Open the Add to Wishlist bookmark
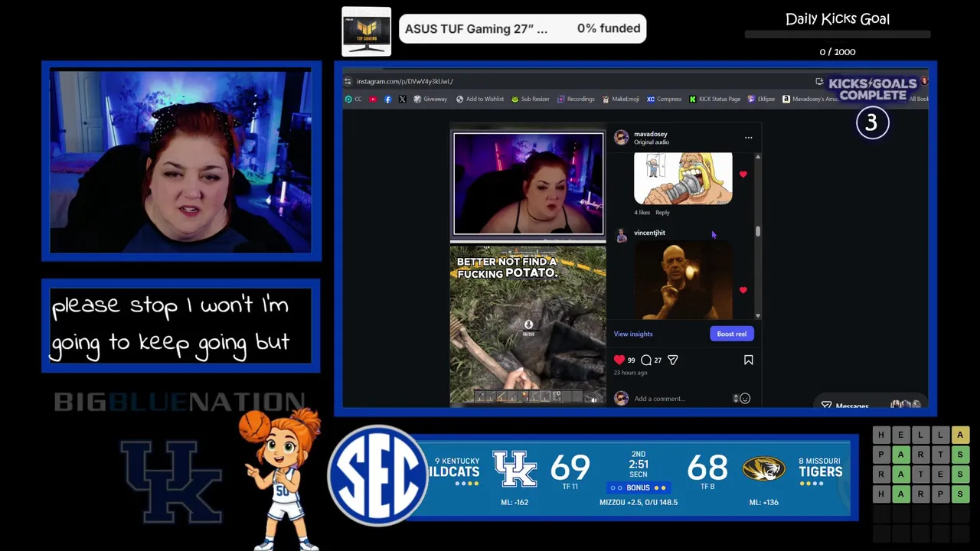This screenshot has height=551, width=980. click(480, 99)
